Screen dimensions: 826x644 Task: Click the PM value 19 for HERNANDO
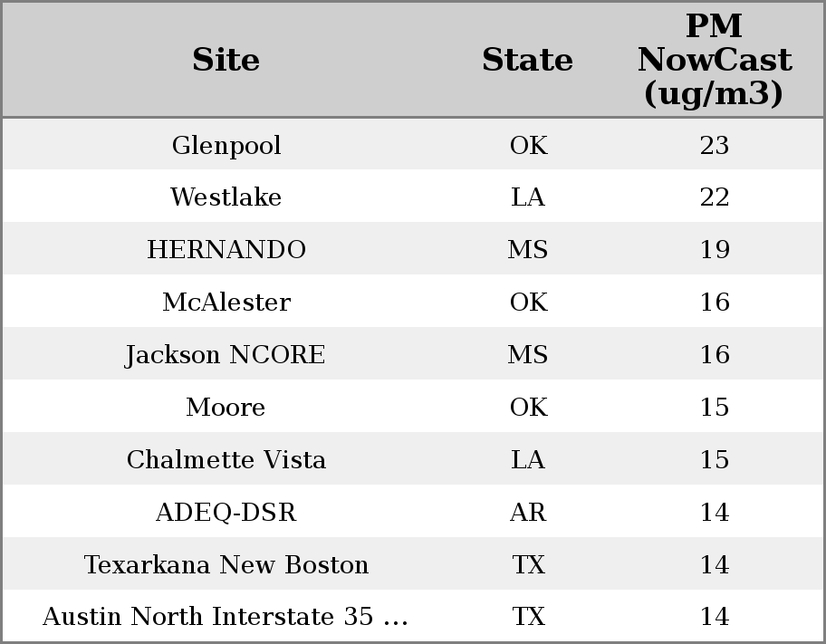coord(715,250)
